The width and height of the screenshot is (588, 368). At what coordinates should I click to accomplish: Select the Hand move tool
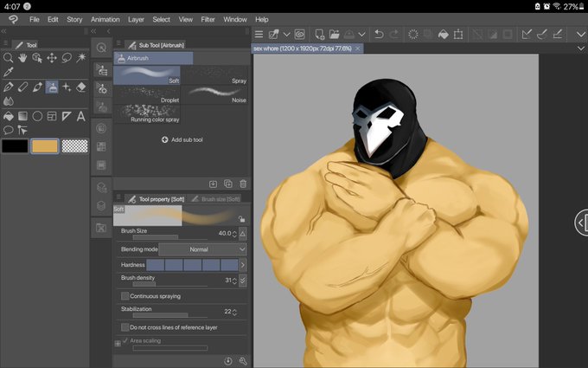pos(22,57)
